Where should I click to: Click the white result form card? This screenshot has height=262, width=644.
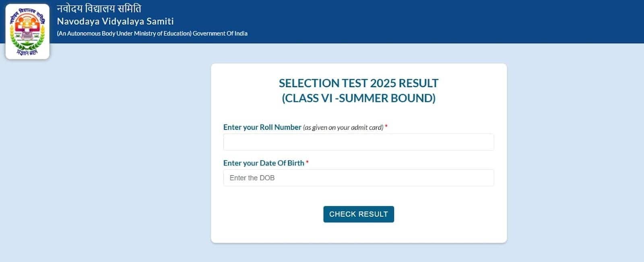point(358,233)
